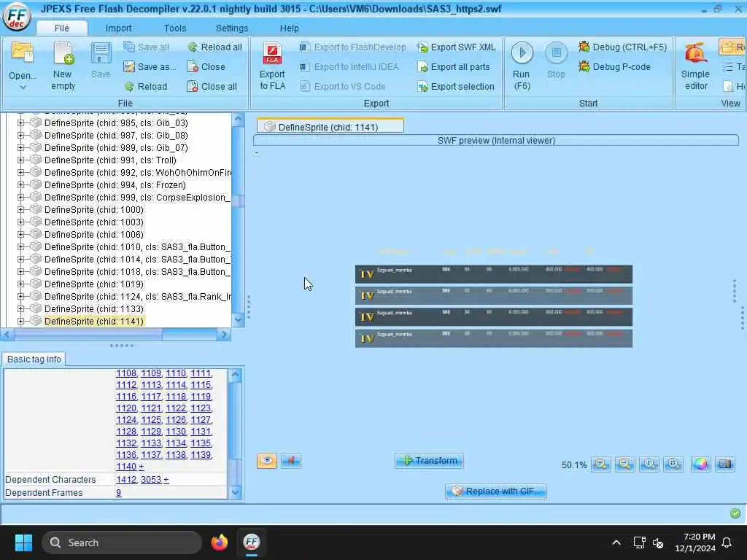The image size is (747, 560).
Task: Open Firefox from the taskbar
Action: pyautogui.click(x=219, y=542)
